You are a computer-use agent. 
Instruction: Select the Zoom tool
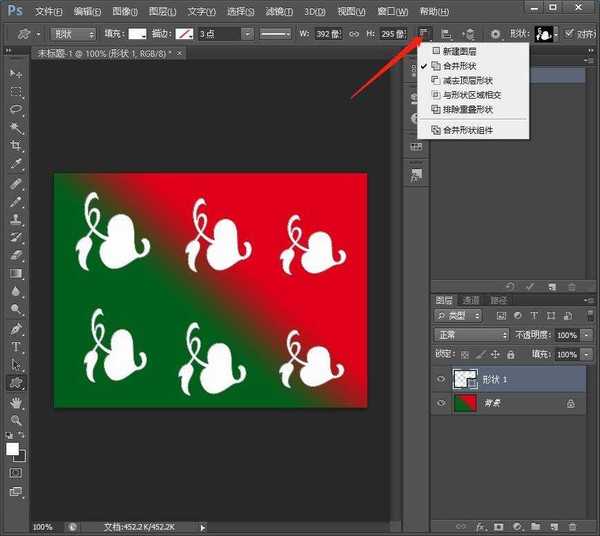[x=16, y=419]
